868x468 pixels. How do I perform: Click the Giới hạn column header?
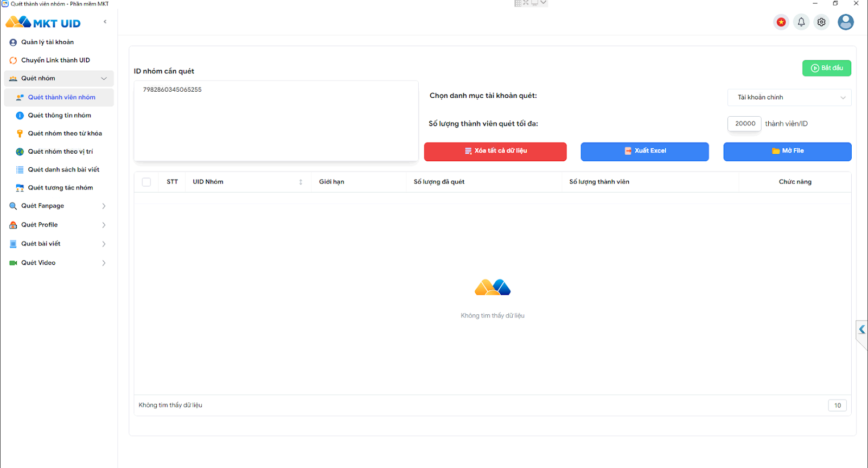[331, 182]
